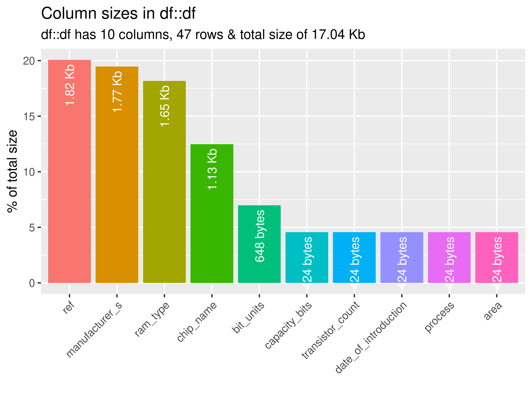This screenshot has height=399, width=532.
Task: Click the x-axis label date_of_introduction
Action: click(371, 338)
